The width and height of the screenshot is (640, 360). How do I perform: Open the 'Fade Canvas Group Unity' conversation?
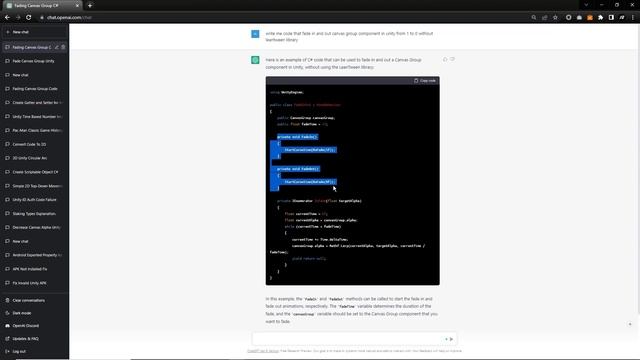[x=34, y=61]
